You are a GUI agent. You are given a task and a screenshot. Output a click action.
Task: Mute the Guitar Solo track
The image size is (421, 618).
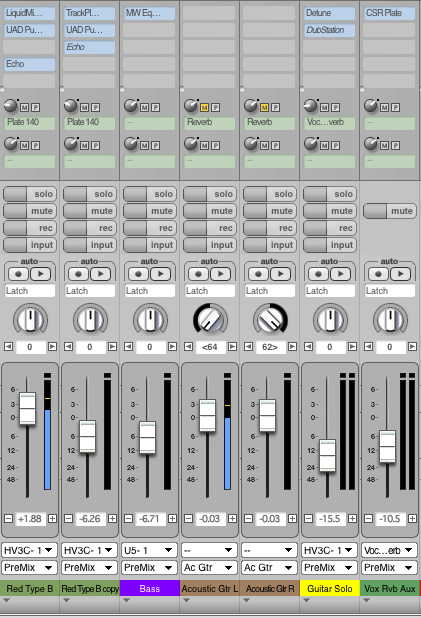pos(330,211)
